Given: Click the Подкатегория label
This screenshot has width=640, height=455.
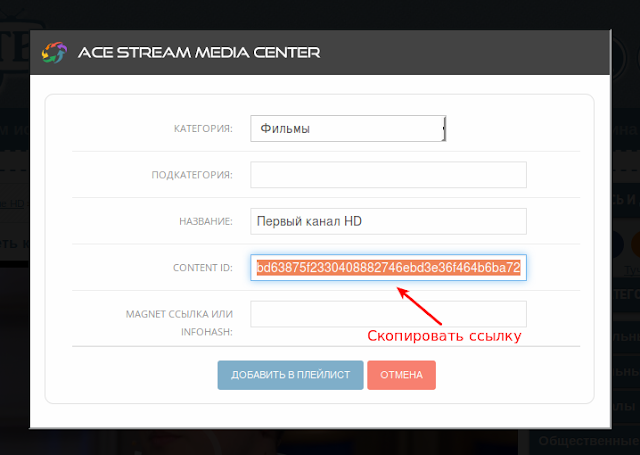Looking at the screenshot, I should click(x=192, y=175).
